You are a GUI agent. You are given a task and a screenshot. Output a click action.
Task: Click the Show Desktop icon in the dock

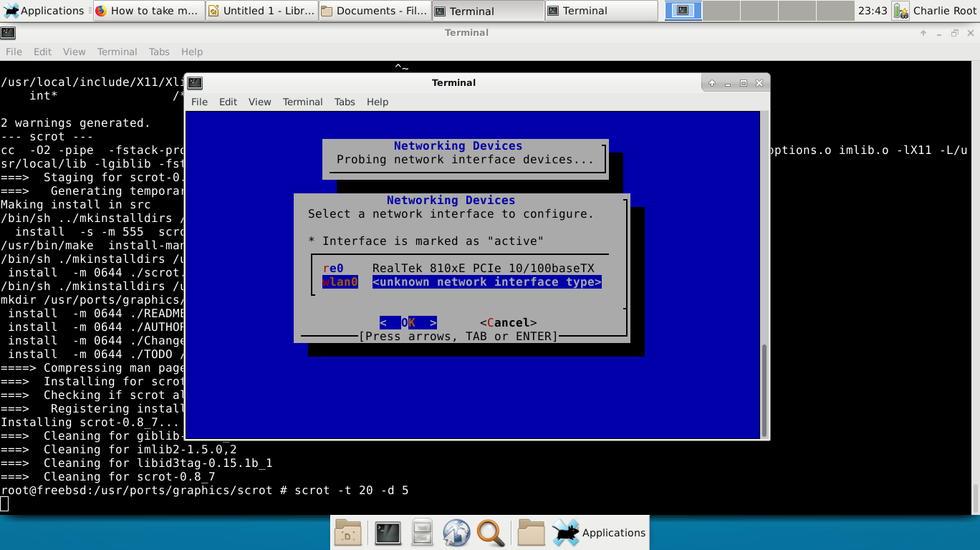pyautogui.click(x=348, y=533)
